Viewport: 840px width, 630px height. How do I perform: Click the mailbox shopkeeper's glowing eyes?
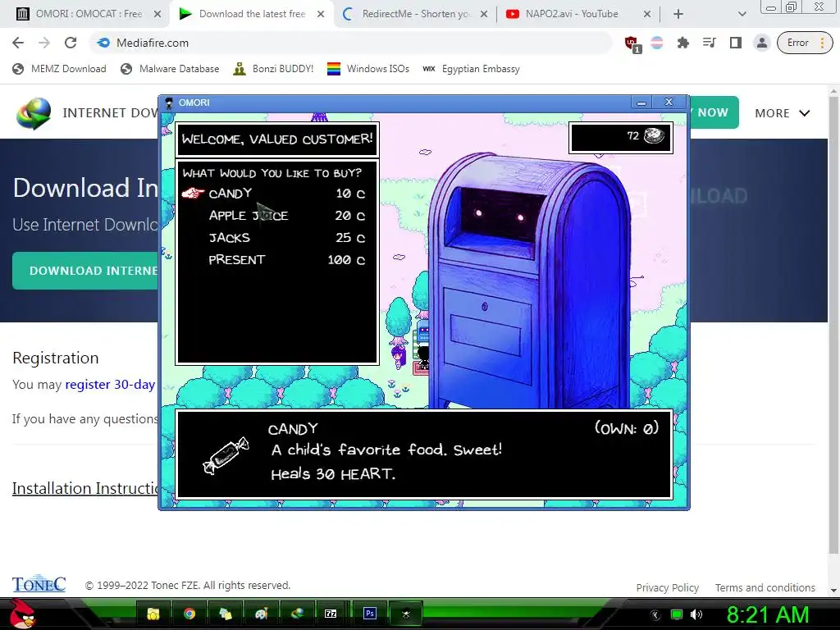[500, 216]
